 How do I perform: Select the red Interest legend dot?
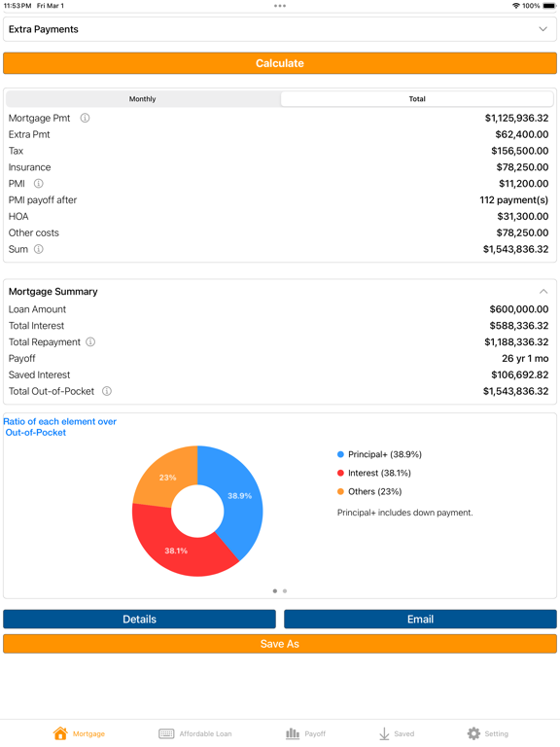pyautogui.click(x=340, y=473)
